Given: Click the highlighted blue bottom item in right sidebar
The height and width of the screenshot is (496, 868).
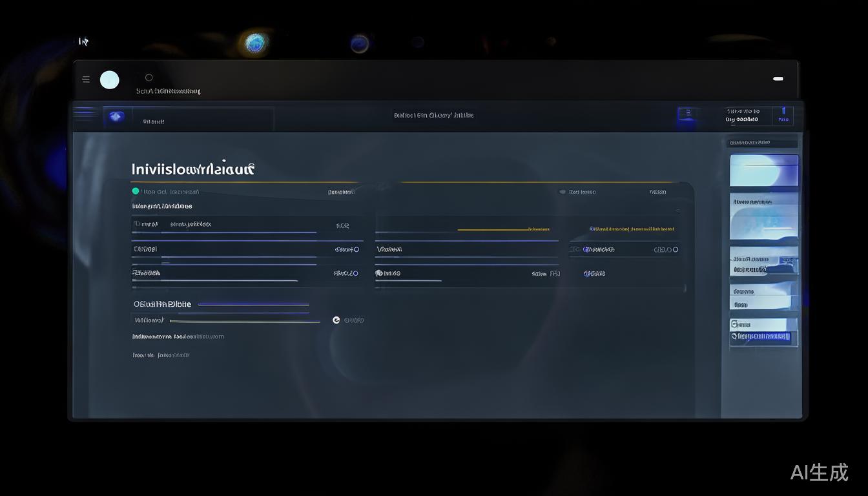Looking at the screenshot, I should click(x=763, y=336).
